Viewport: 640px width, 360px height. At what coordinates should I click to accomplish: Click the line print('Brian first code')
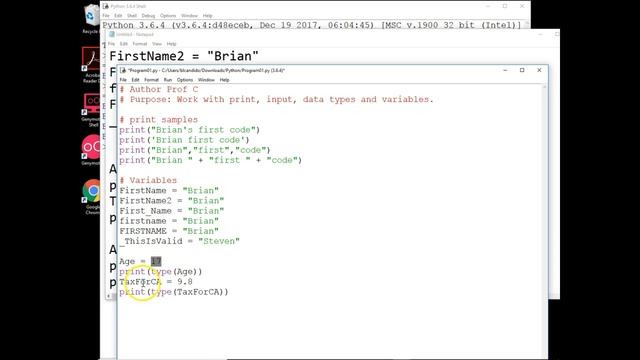pyautogui.click(x=184, y=140)
